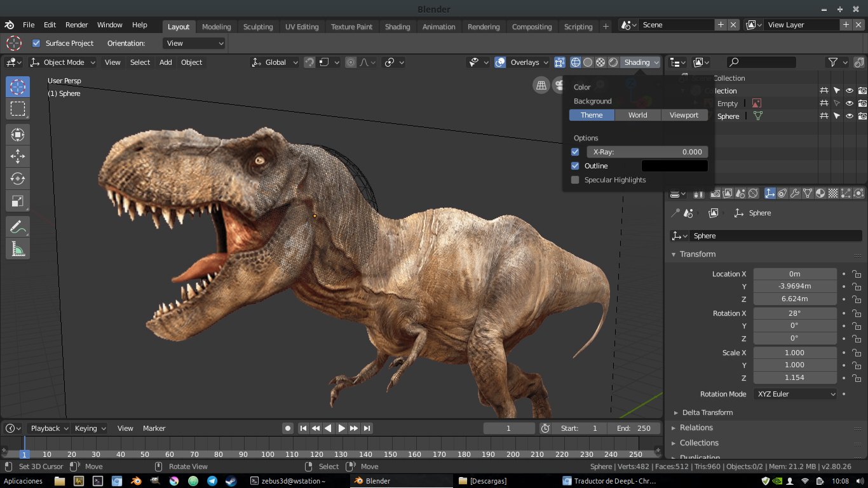Viewport: 868px width, 488px height.
Task: Select the Cursor tool in the left toolbar
Action: (18, 87)
